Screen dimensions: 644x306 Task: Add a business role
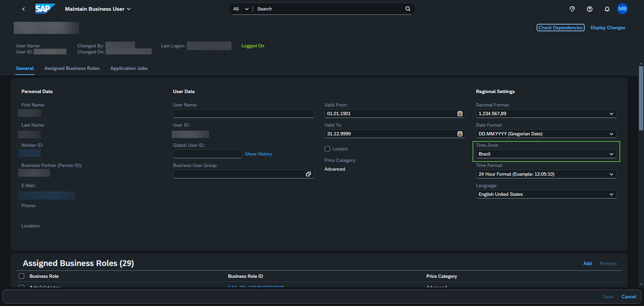[x=587, y=263]
